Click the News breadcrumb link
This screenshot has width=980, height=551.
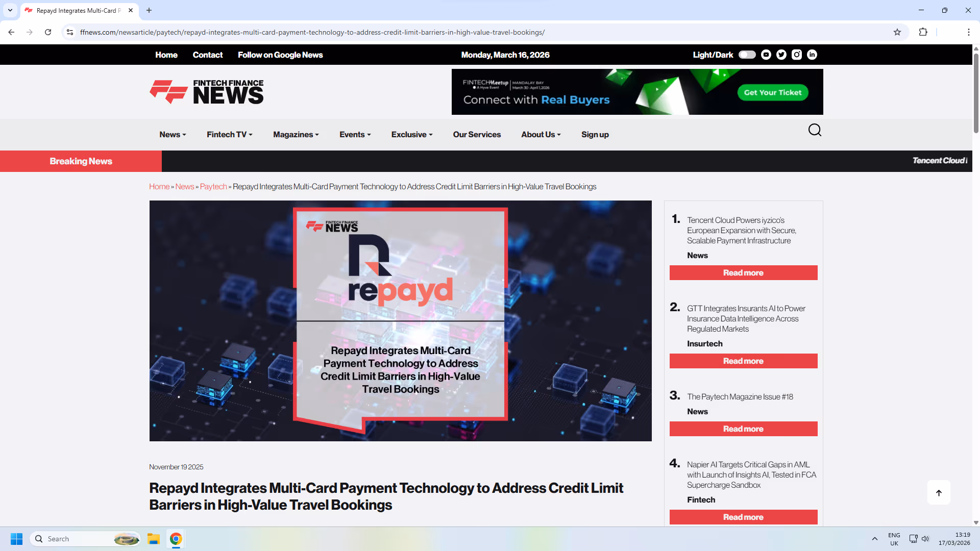185,187
